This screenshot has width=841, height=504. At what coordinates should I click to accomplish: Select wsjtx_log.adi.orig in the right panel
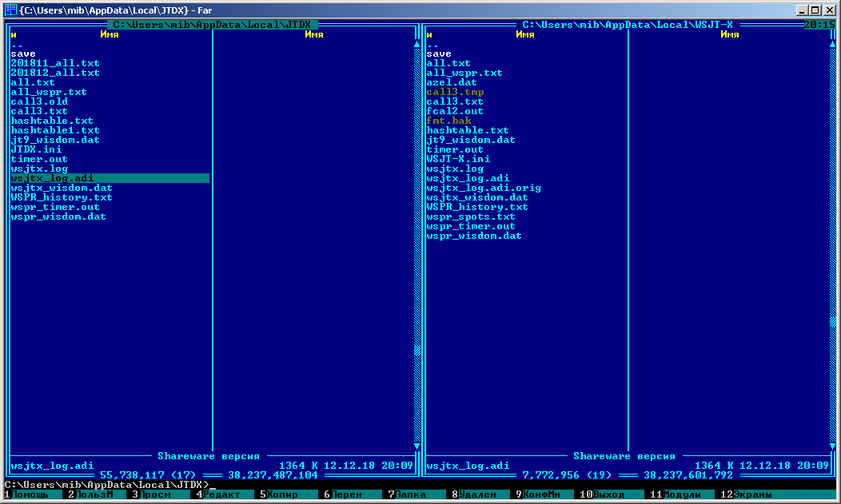coord(484,188)
